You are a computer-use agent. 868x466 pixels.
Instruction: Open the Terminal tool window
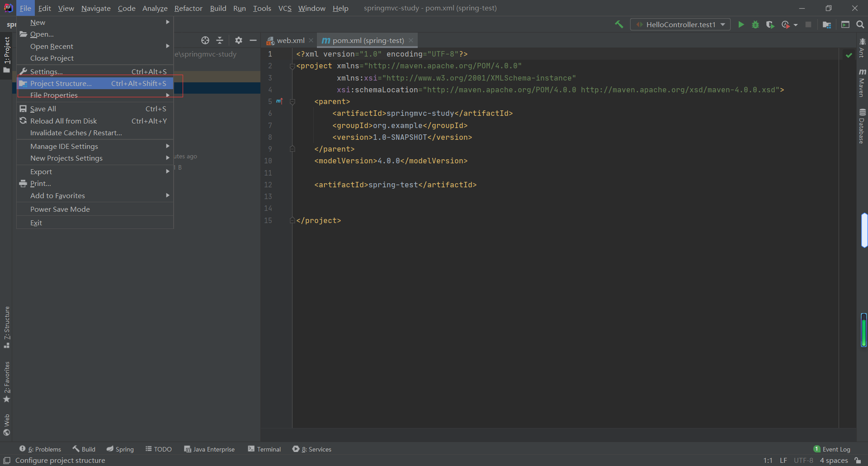tap(264, 449)
